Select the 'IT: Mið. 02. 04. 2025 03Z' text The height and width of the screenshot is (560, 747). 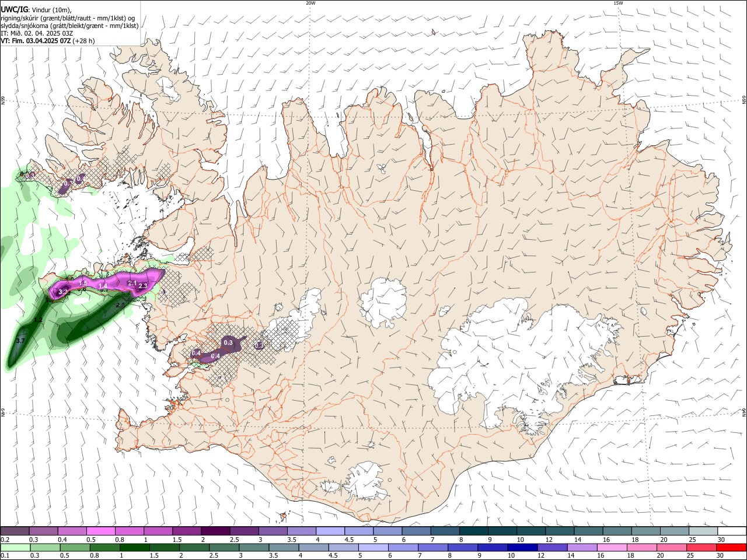click(x=37, y=33)
